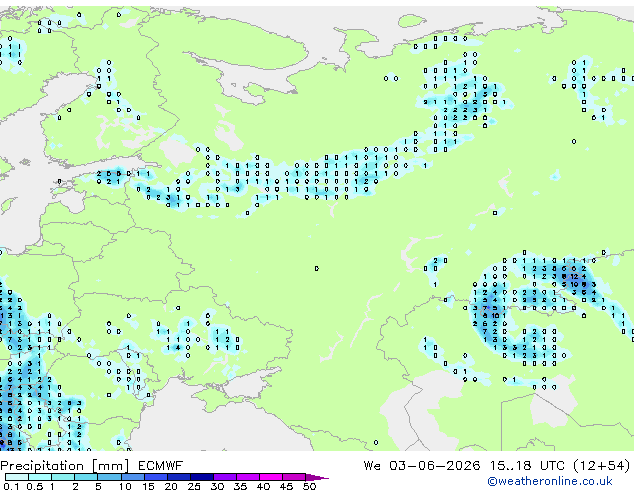634x490 pixels.
Task: Click the ECMWF model label
Action: 161,466
